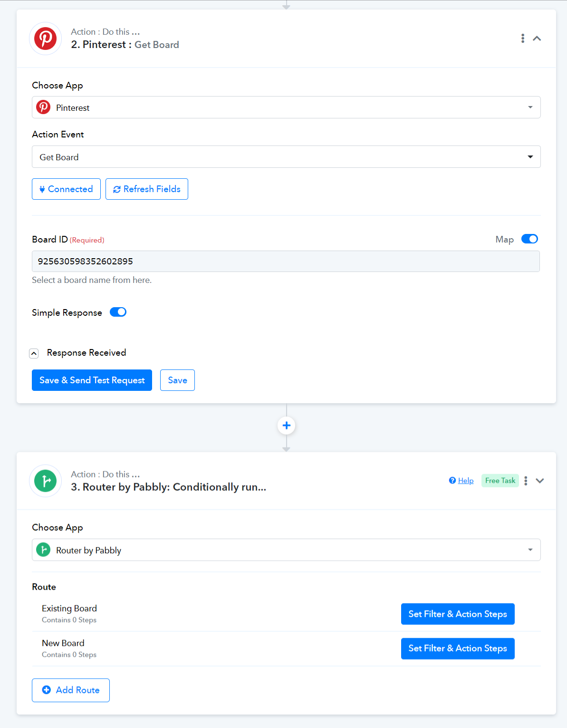
Task: Open the Help link for Router step
Action: pyautogui.click(x=466, y=481)
